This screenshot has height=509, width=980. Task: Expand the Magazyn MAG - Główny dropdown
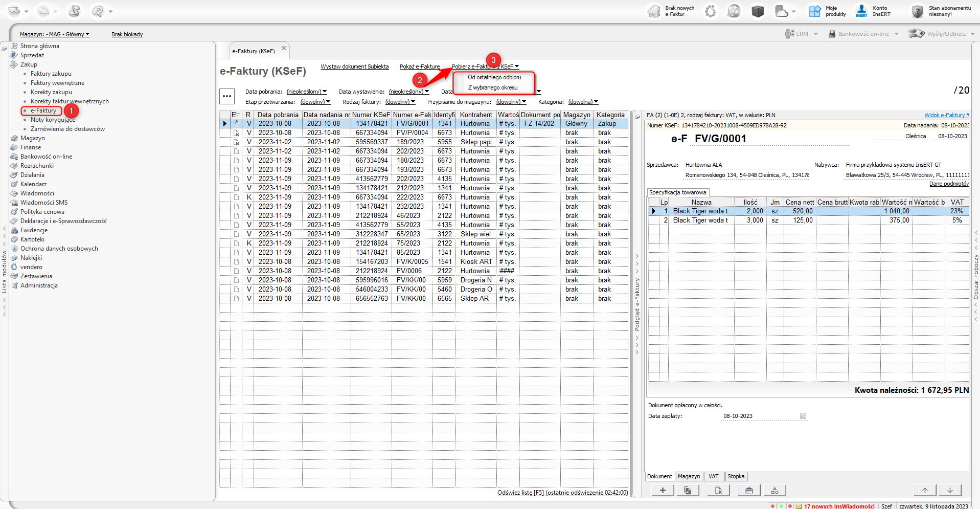click(55, 34)
